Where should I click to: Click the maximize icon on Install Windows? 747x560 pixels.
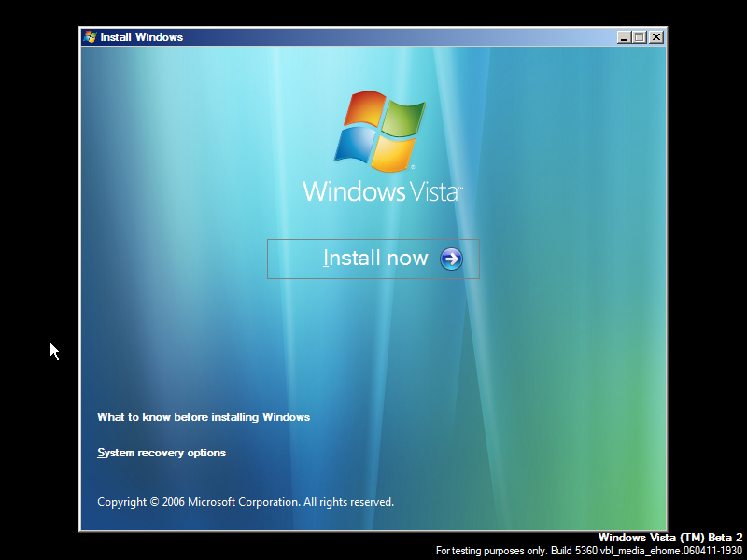[639, 37]
